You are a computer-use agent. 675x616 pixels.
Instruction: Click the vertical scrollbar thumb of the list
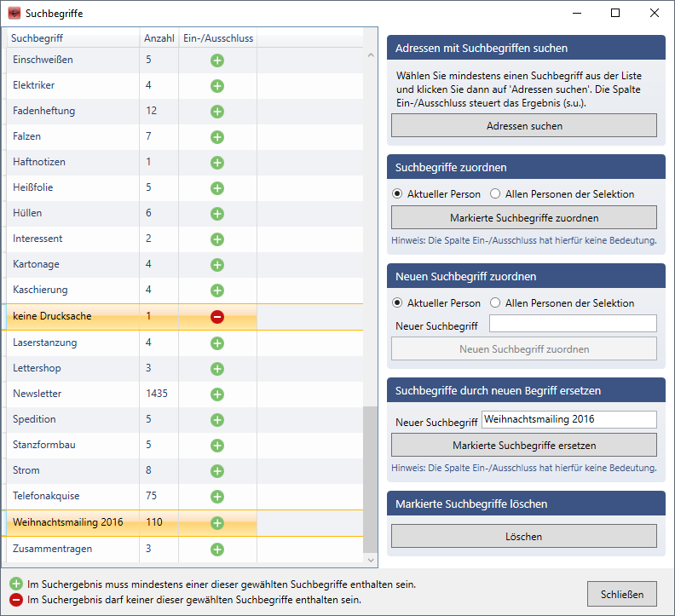point(371,480)
